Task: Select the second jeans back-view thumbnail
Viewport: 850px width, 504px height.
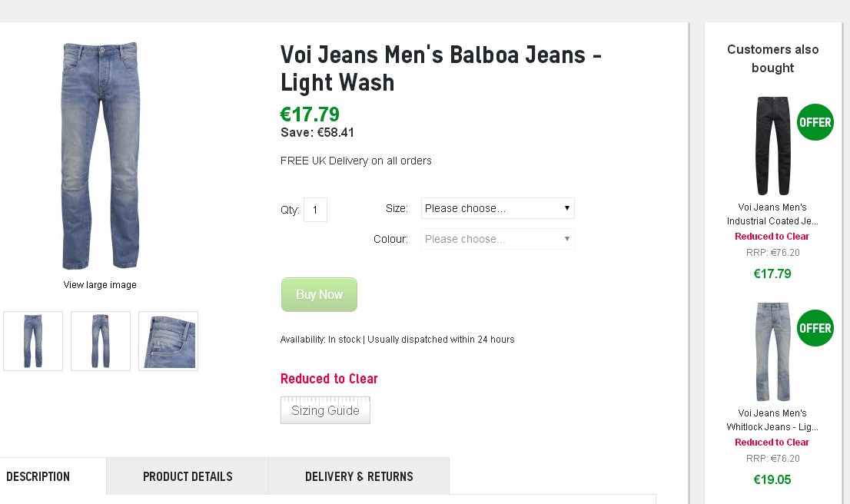Action: pyautogui.click(x=101, y=341)
